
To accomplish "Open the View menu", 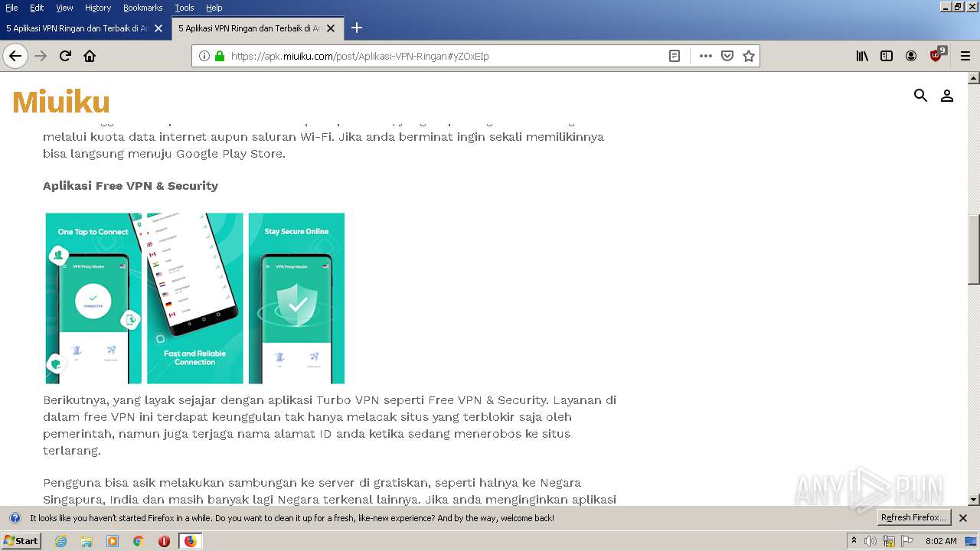I will click(x=64, y=8).
